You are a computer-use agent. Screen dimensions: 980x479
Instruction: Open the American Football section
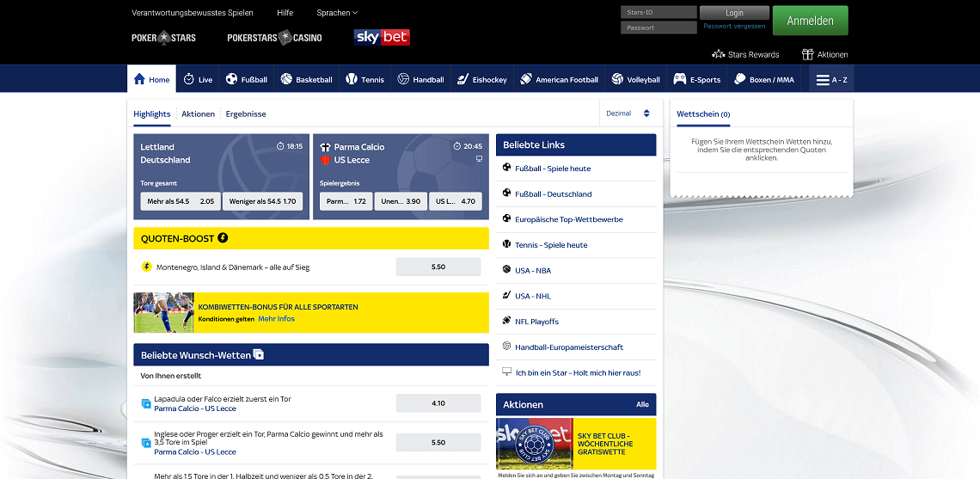click(x=559, y=79)
